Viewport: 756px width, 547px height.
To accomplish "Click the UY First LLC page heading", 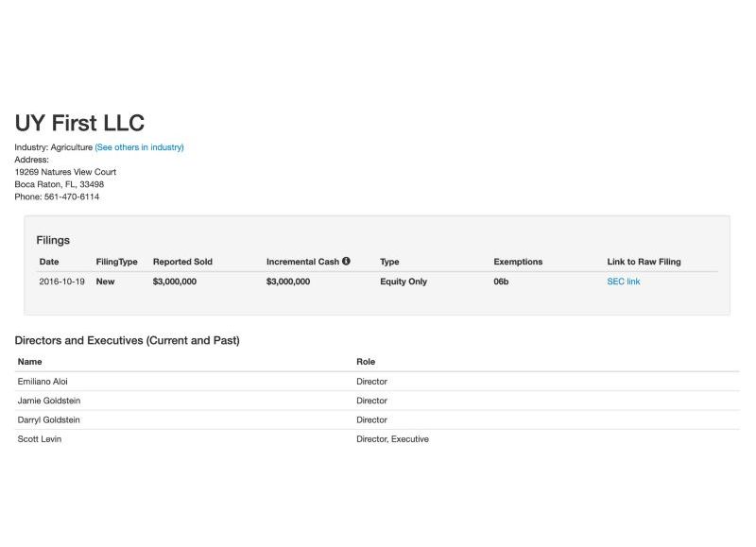I will [79, 122].
